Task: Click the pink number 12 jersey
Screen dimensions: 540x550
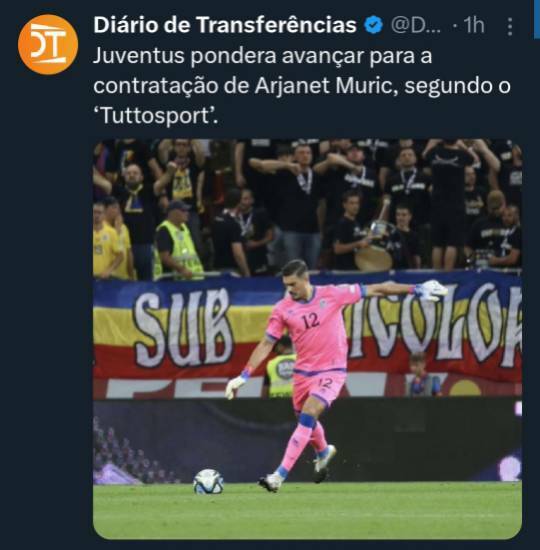Action: (x=313, y=326)
